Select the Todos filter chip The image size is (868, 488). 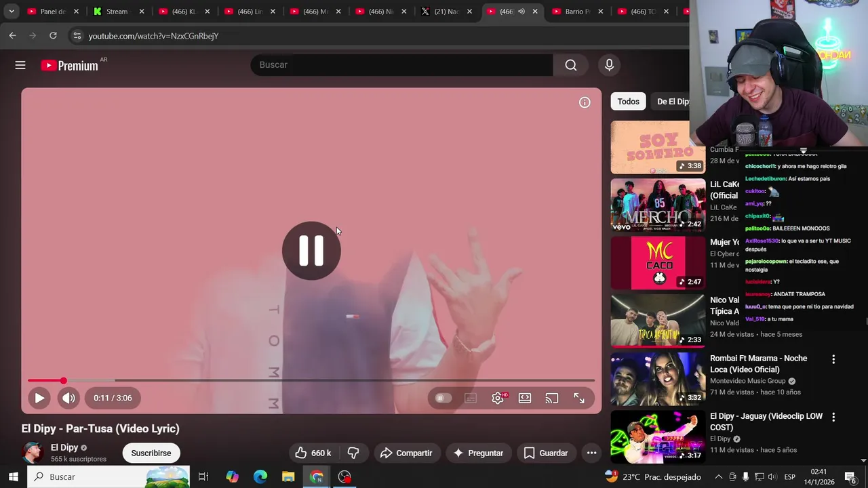[x=628, y=102]
